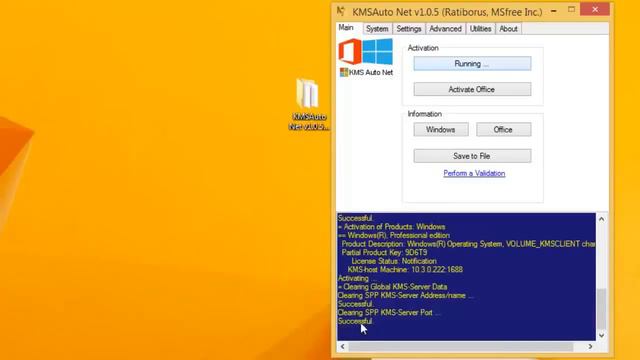Open the KMSAuto Net folder on desktop
The image size is (640, 360).
[308, 104]
